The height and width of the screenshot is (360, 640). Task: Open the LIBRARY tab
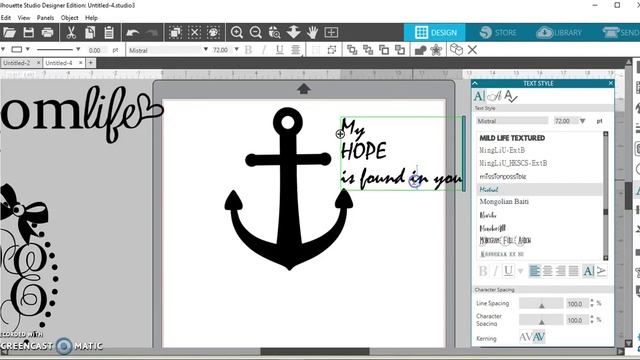coord(558,32)
